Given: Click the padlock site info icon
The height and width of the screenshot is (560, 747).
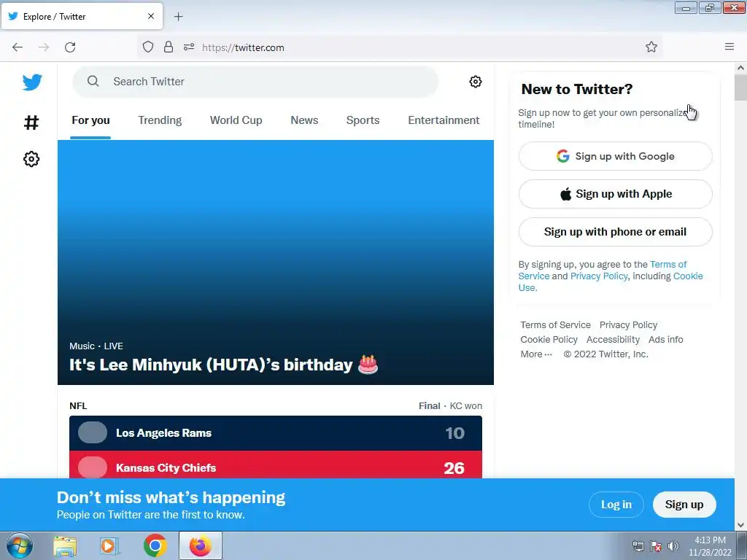Looking at the screenshot, I should 169,47.
